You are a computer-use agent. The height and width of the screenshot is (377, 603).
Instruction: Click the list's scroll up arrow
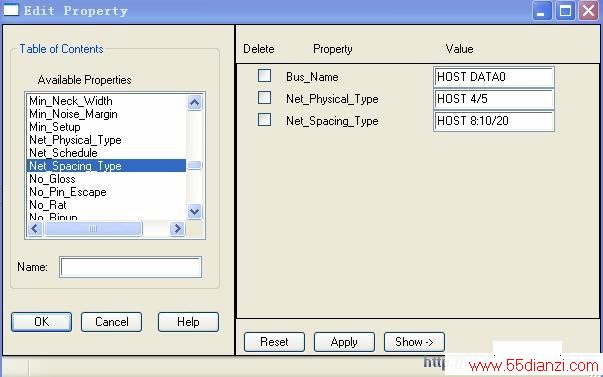click(x=195, y=102)
